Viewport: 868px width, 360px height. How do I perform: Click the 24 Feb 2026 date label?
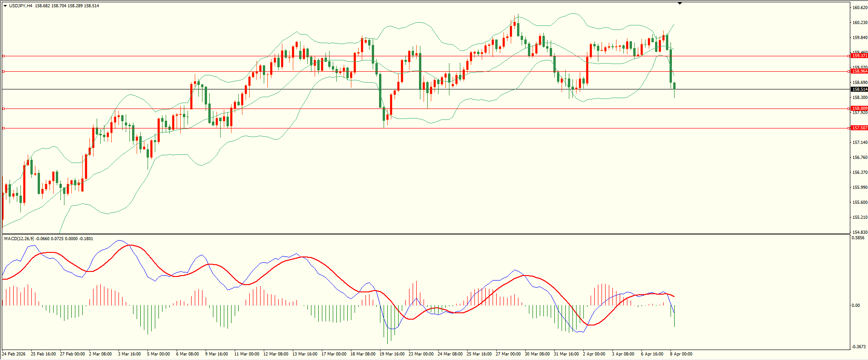(14, 354)
